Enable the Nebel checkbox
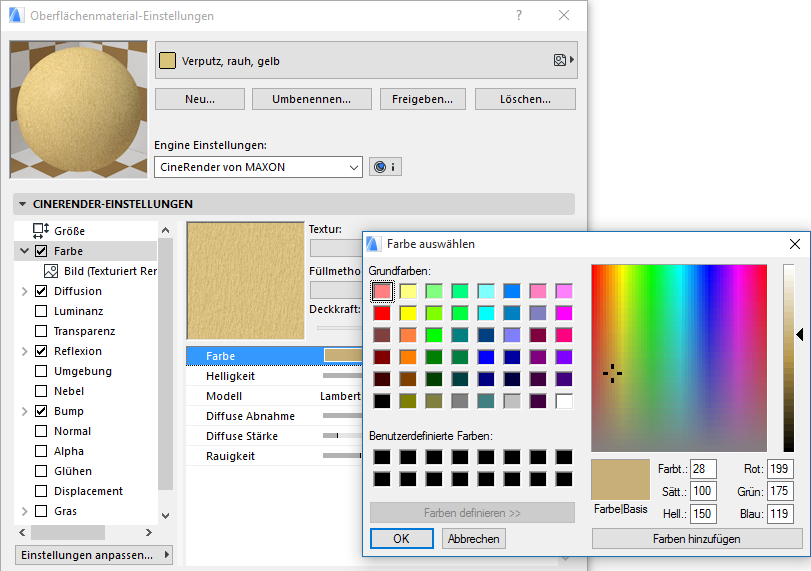The height and width of the screenshot is (571, 811). tap(41, 391)
